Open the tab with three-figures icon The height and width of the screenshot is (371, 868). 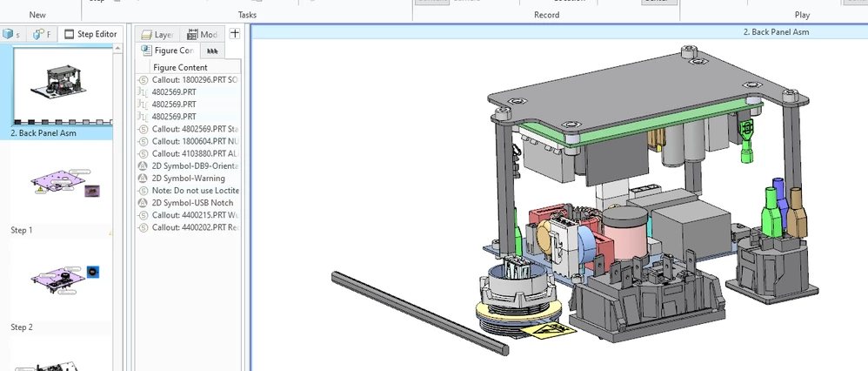click(x=212, y=51)
